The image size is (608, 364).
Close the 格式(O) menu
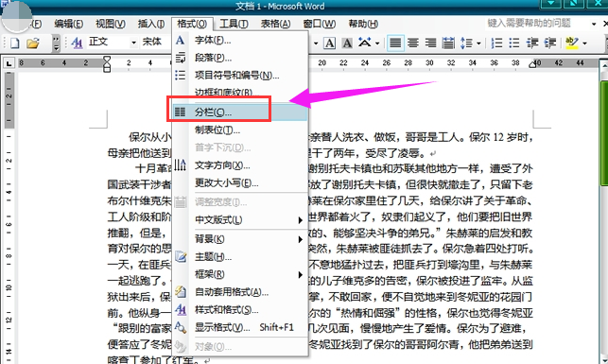(x=192, y=24)
